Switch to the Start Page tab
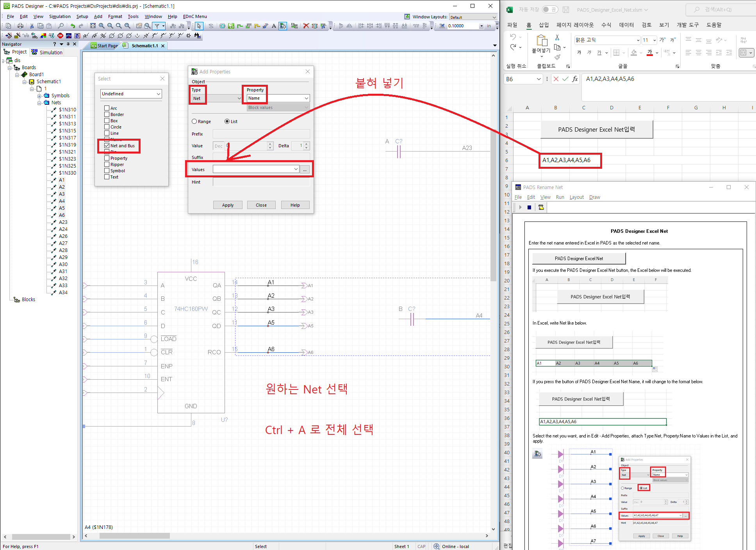This screenshot has height=550, width=756. 105,46
